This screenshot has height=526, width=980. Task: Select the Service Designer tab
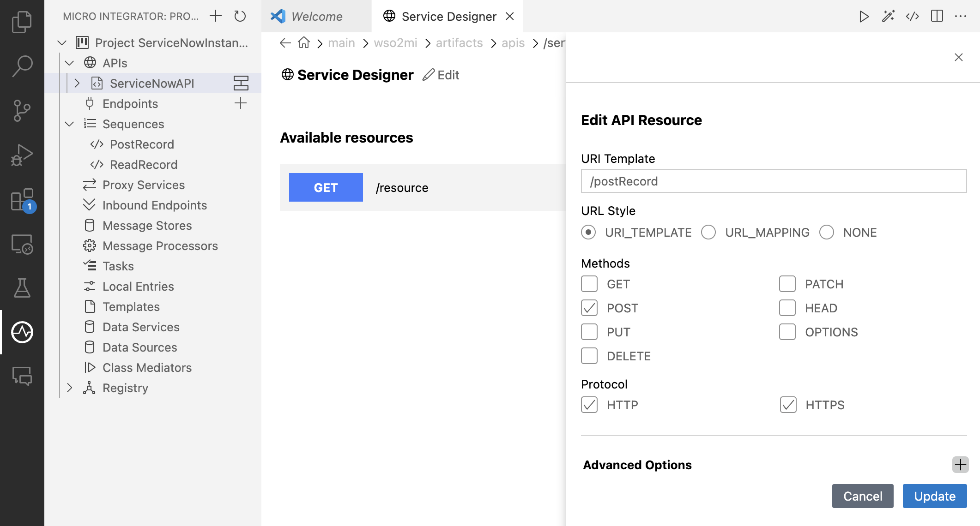pyautogui.click(x=448, y=16)
